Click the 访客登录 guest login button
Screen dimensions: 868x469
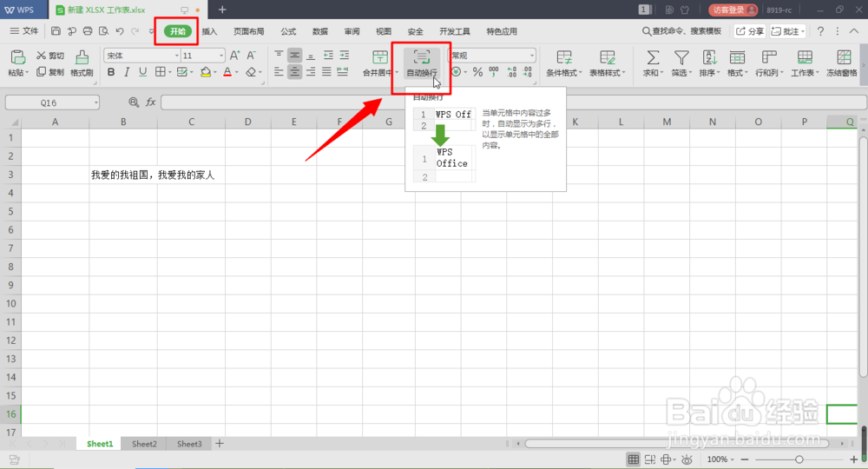coord(733,10)
